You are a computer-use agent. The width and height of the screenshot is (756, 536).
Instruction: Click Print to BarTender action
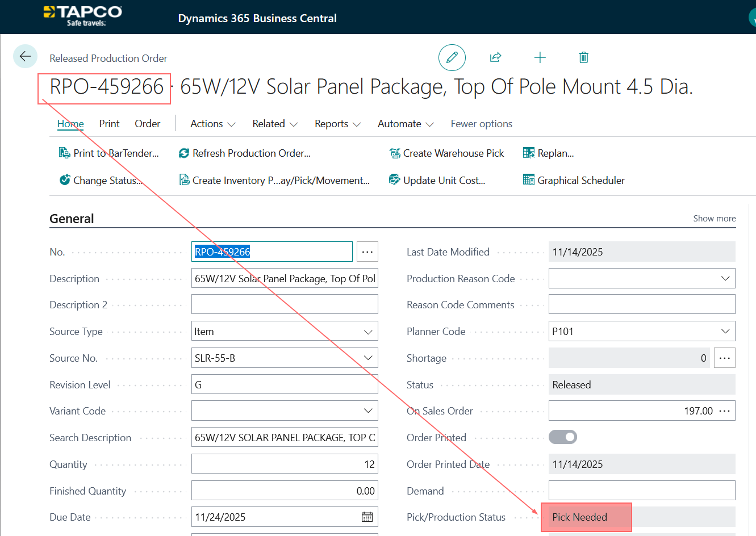pyautogui.click(x=109, y=153)
